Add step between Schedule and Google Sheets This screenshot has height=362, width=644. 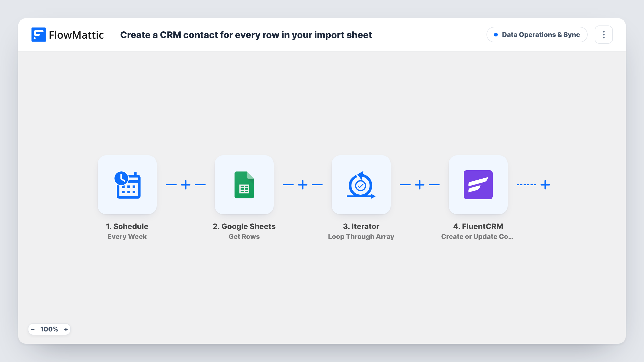186,185
